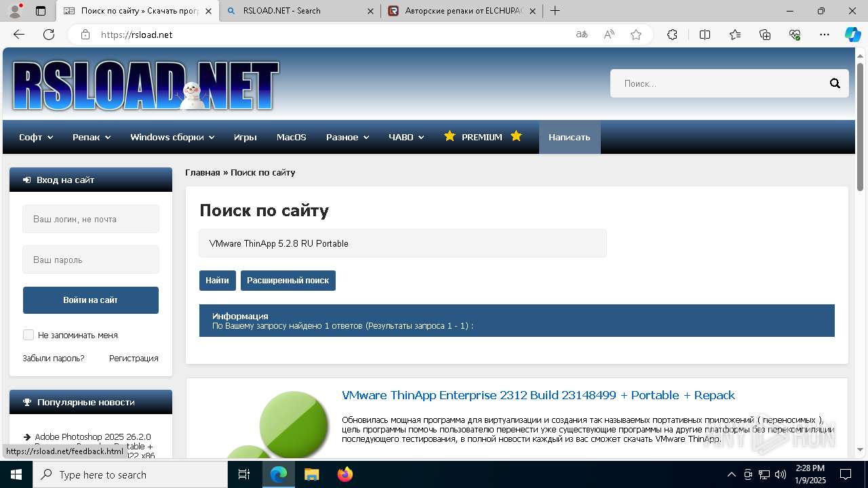This screenshot has width=868, height=488.
Task: Toggle 'Не запоминать меня' checkbox
Action: (28, 335)
